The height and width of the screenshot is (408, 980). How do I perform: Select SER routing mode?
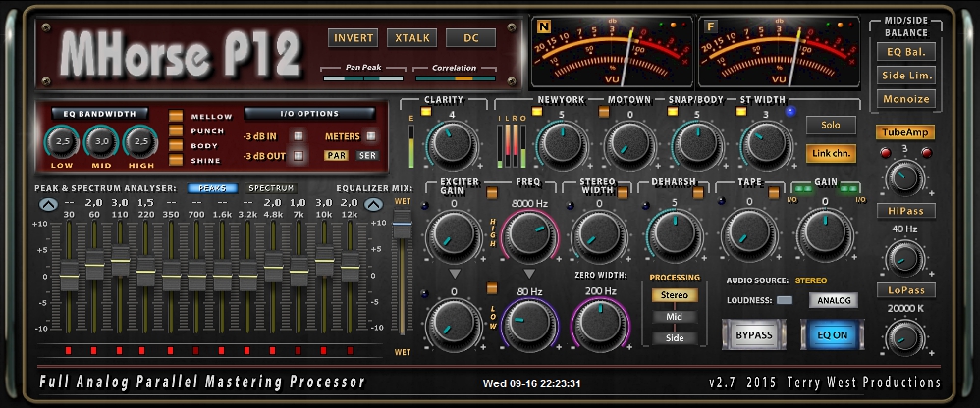(x=367, y=155)
